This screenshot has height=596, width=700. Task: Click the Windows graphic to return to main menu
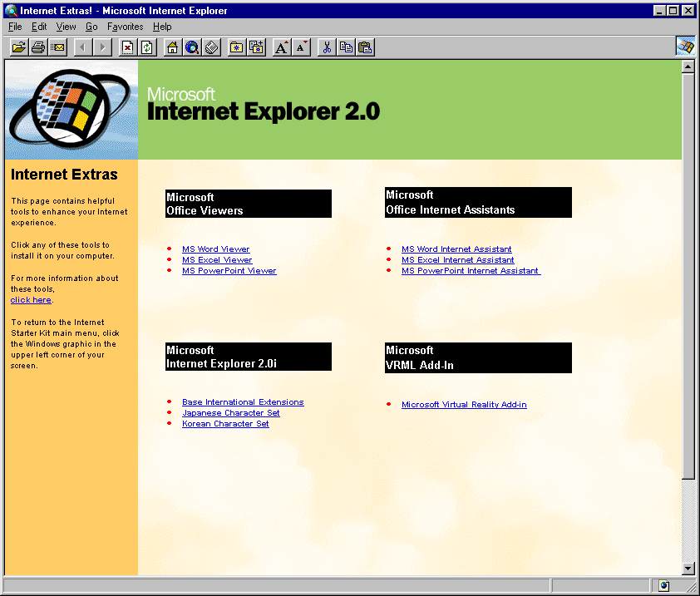point(71,110)
